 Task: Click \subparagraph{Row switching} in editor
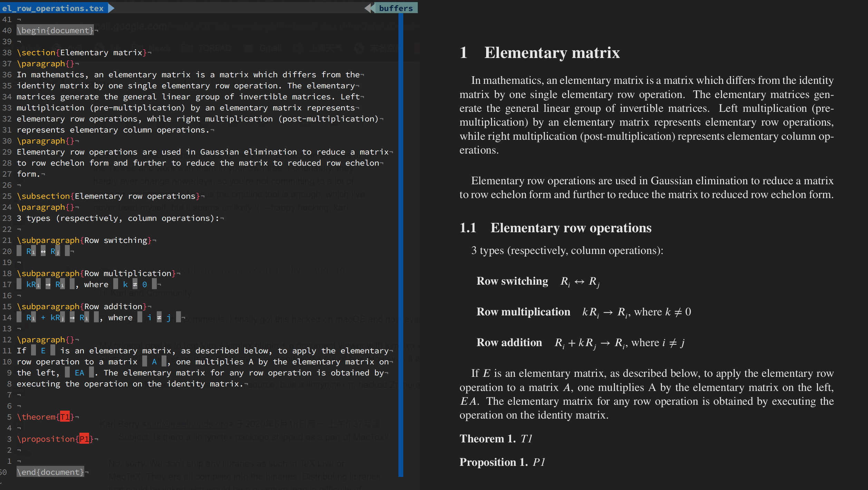pyautogui.click(x=84, y=240)
